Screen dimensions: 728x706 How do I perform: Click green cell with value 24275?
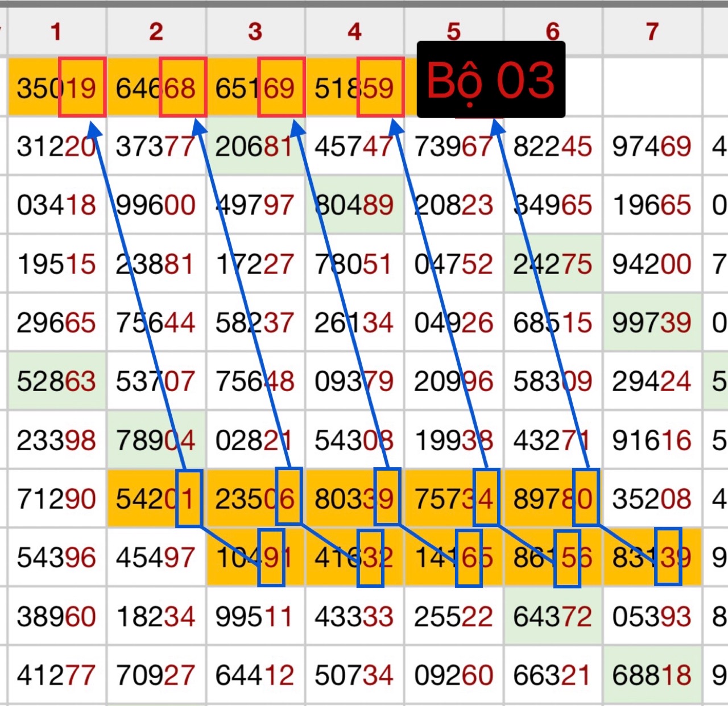pyautogui.click(x=553, y=264)
